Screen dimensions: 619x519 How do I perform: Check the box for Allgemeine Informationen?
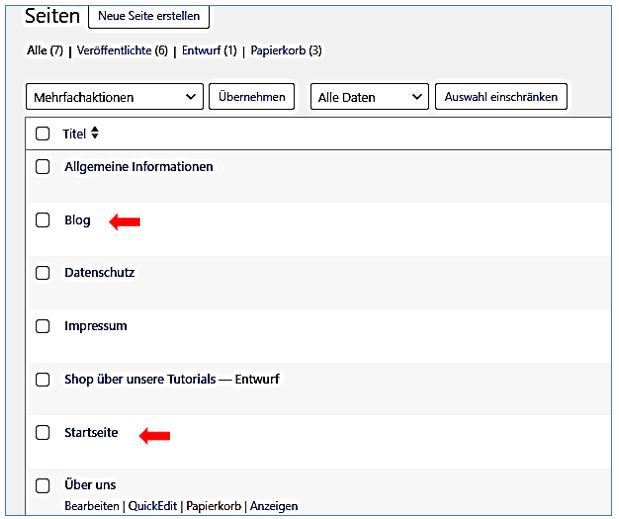(x=42, y=167)
